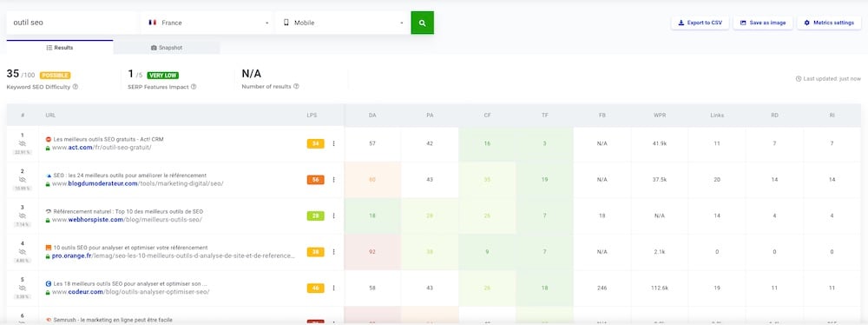Image resolution: width=868 pixels, height=325 pixels.
Task: Toggle the crossed-eye icon under rank 1
Action: tap(23, 143)
